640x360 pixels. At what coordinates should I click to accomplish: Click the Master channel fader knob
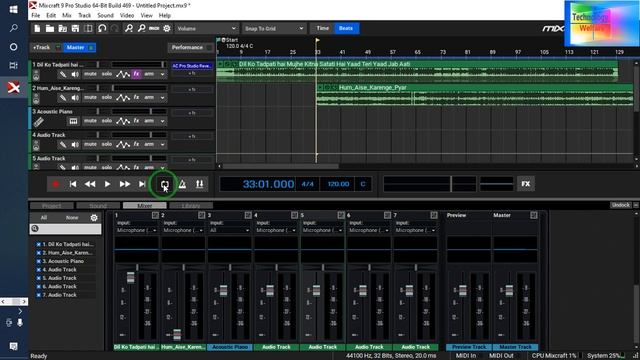[x=509, y=291]
